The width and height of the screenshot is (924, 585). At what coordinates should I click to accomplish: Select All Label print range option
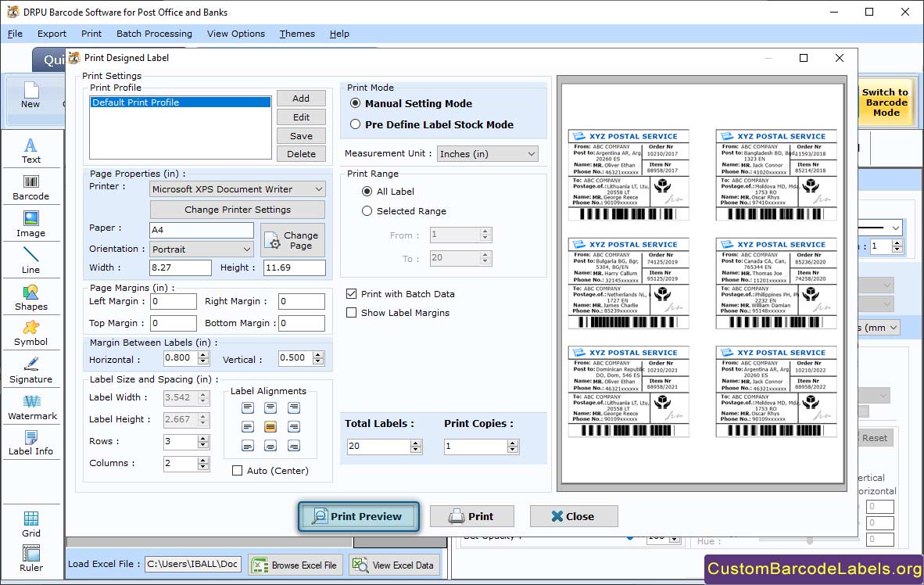point(367,192)
